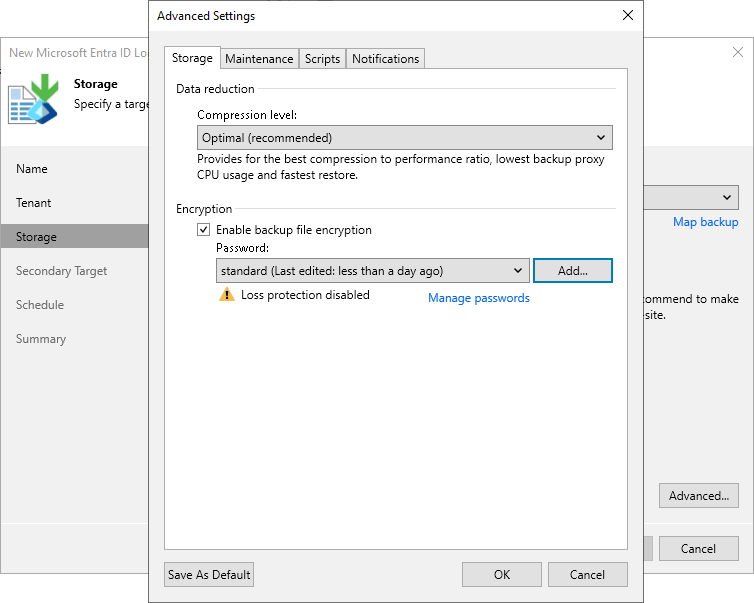Image resolution: width=754 pixels, height=603 pixels.
Task: Select the Storage tab
Action: [192, 58]
